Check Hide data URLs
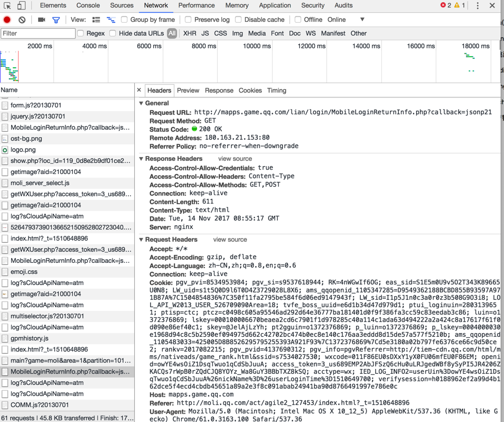Image resolution: width=504 pixels, height=422 pixels. pos(113,33)
